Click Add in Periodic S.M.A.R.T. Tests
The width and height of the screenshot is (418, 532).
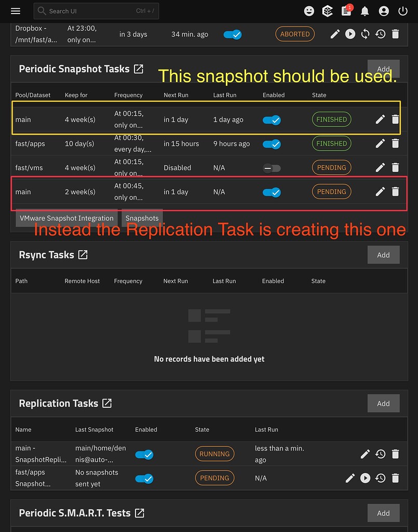tap(383, 513)
